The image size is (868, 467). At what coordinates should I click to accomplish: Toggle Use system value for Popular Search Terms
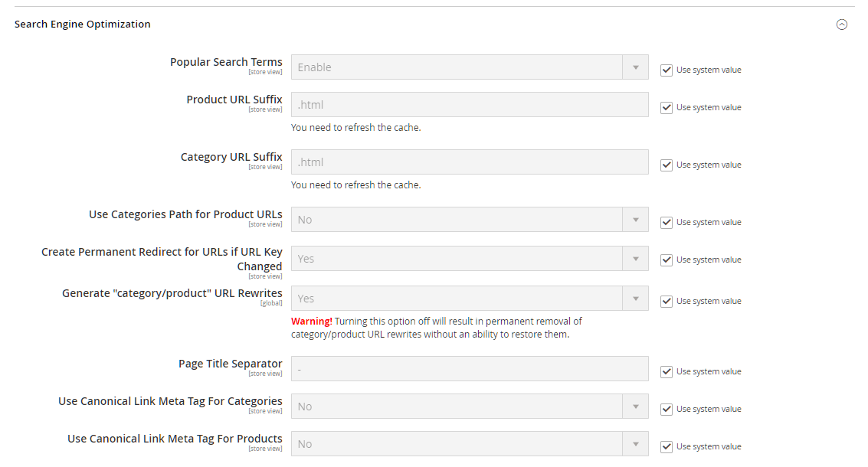pyautogui.click(x=666, y=70)
